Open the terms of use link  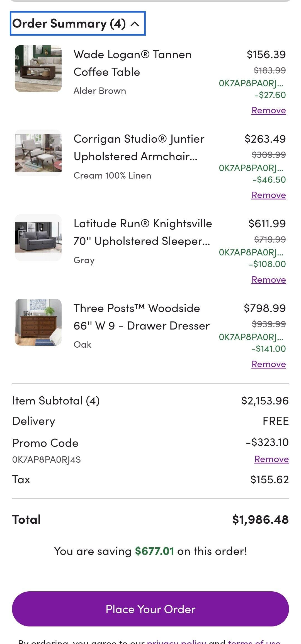click(x=254, y=641)
